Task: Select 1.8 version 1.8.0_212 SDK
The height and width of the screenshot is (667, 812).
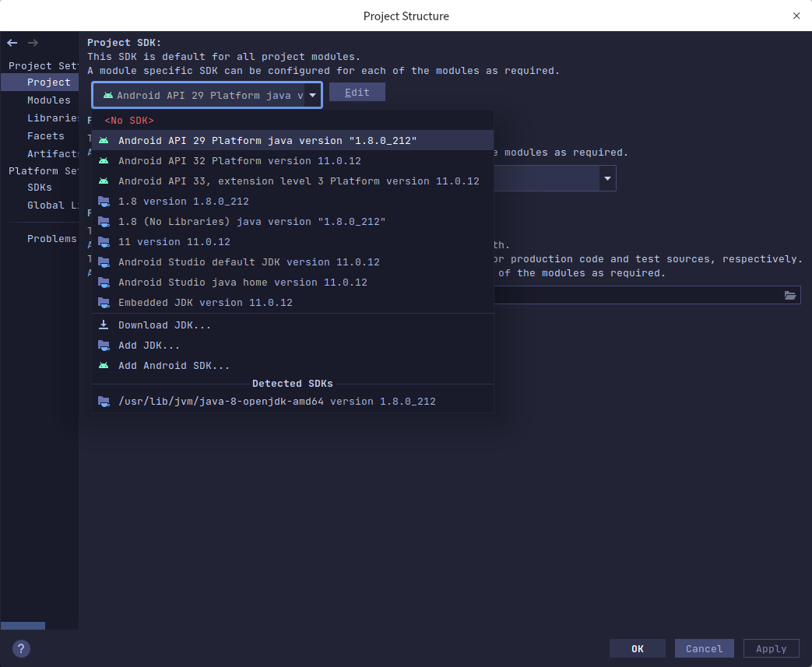Action: click(293, 201)
